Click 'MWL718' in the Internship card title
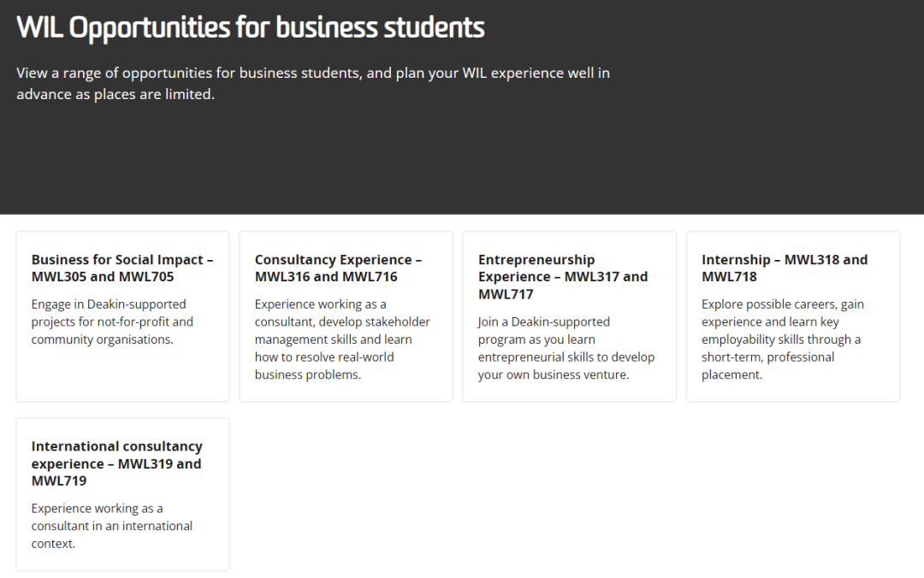924x578 pixels. pyautogui.click(x=729, y=277)
